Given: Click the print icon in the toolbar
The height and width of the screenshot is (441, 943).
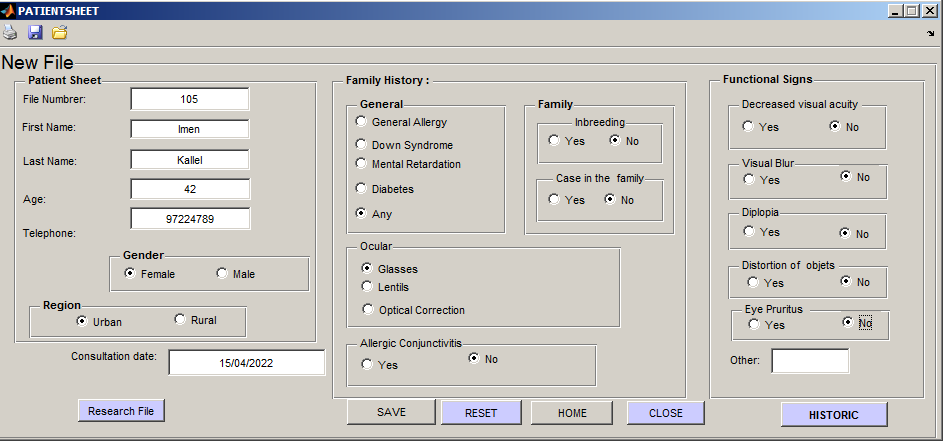Looking at the screenshot, I should coord(10,33).
